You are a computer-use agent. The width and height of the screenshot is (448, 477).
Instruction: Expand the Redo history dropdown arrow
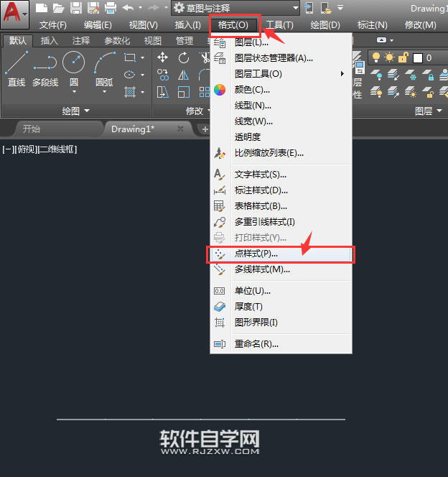[x=166, y=8]
